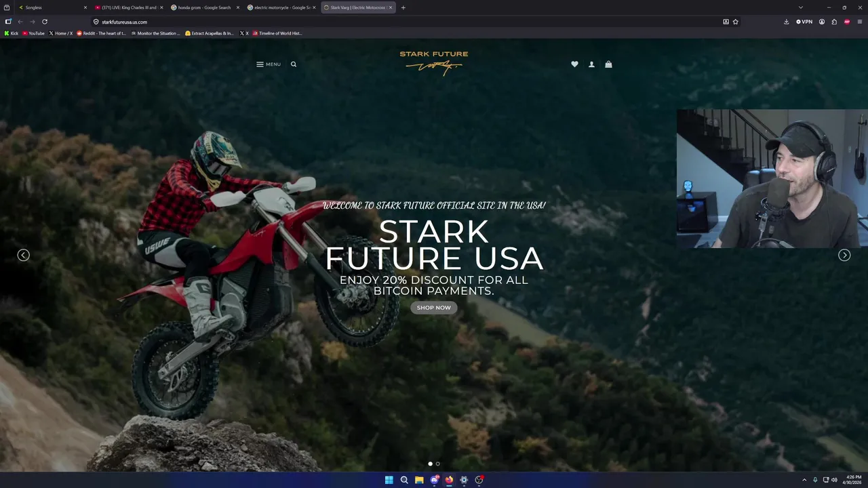868x488 pixels.
Task: Select the second carousel dot
Action: click(438, 464)
